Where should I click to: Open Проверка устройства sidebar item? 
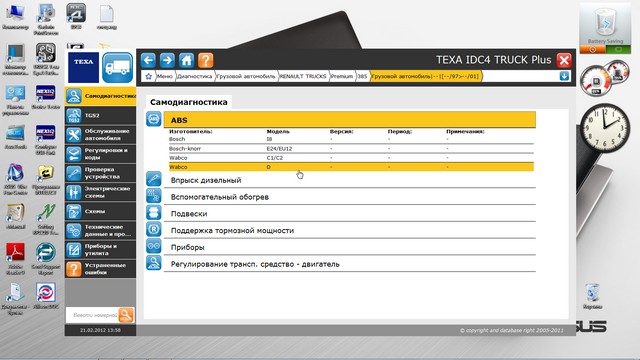pos(100,173)
